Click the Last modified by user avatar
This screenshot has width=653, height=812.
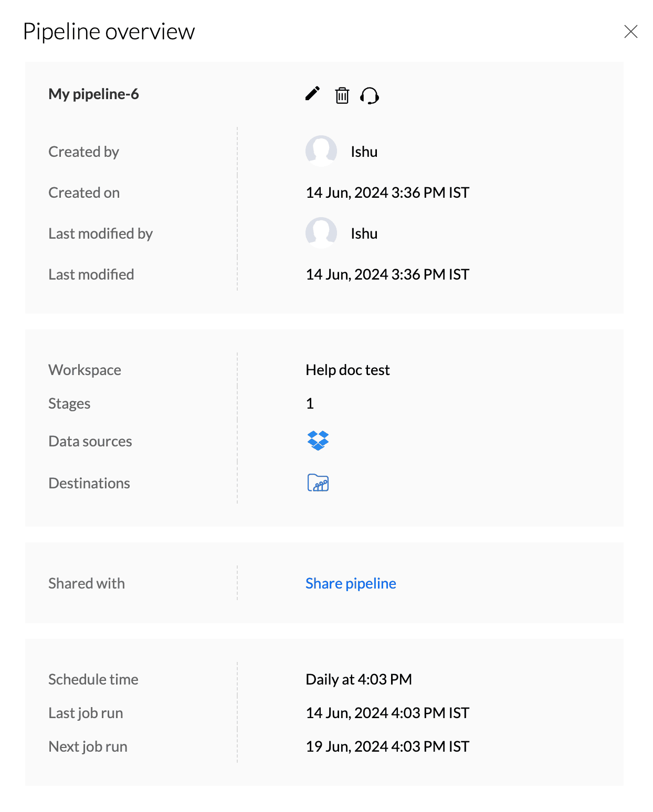pyautogui.click(x=321, y=233)
